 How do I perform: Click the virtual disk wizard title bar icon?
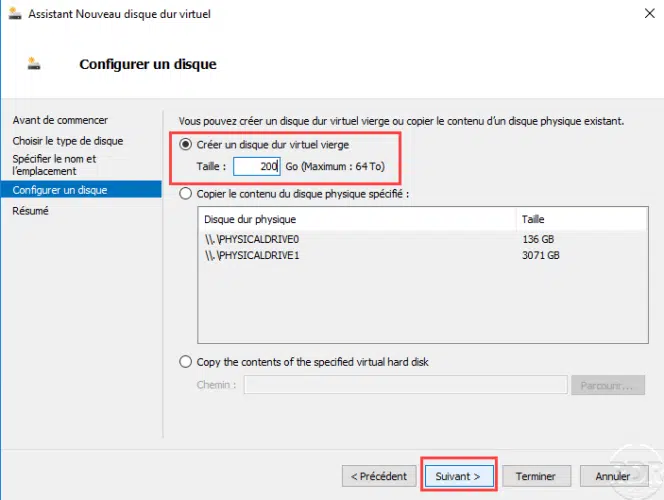pyautogui.click(x=15, y=14)
